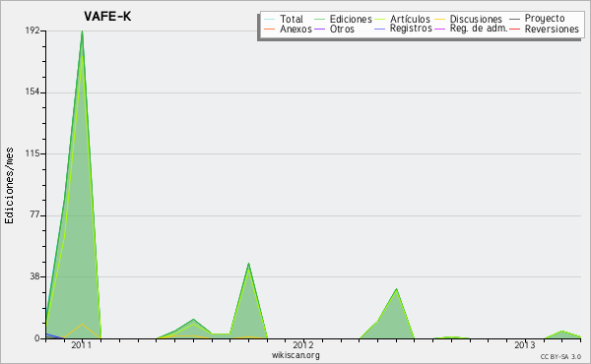Select the Registros legend entry
This screenshot has height=364, width=591.
pyautogui.click(x=411, y=29)
